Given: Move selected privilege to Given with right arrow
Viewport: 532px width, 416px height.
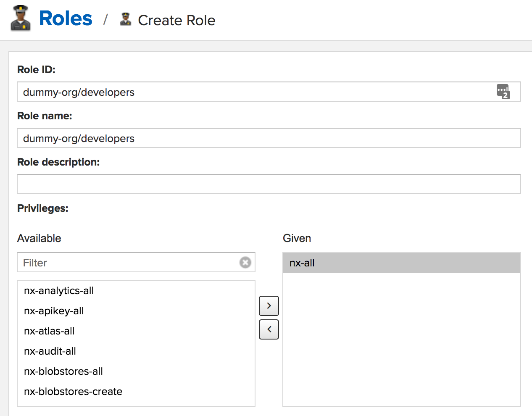Looking at the screenshot, I should click(x=269, y=306).
